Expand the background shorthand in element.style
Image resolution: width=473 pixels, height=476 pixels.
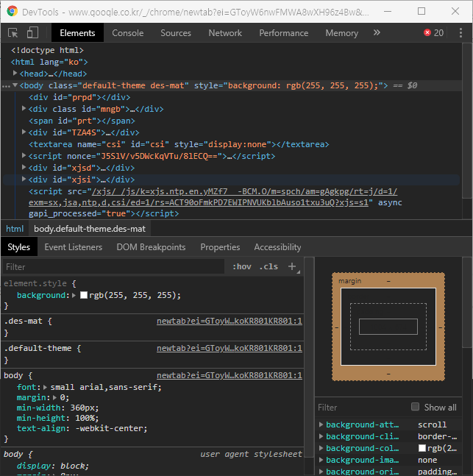click(x=74, y=295)
